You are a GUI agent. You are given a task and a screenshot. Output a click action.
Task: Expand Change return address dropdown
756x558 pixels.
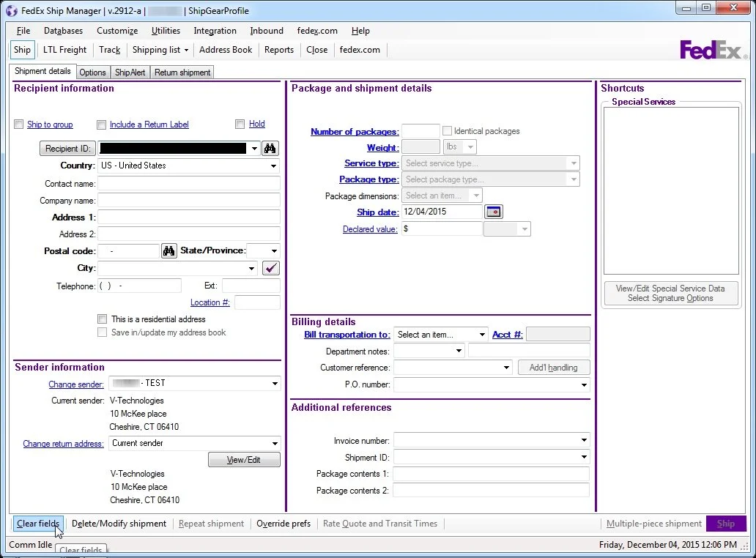275,443
